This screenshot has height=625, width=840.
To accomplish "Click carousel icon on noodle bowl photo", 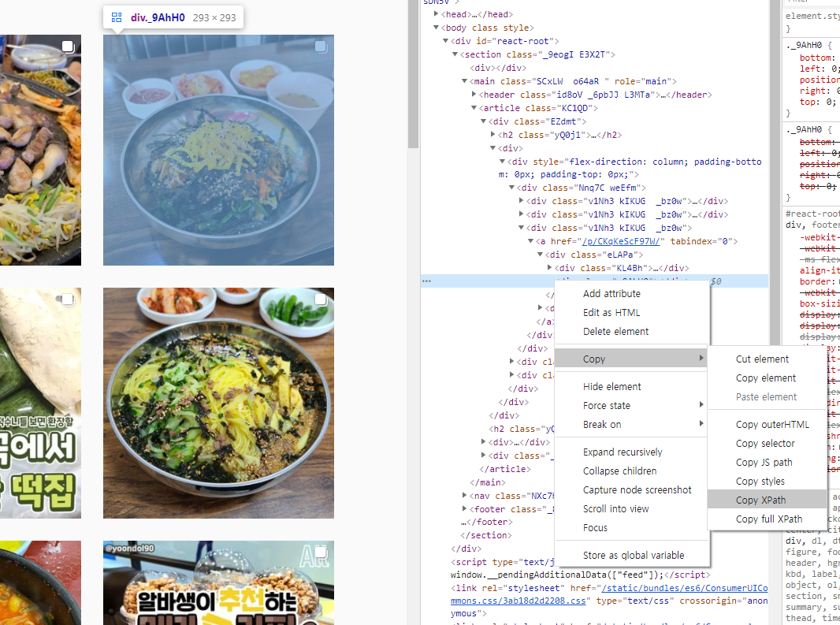I will point(321,299).
